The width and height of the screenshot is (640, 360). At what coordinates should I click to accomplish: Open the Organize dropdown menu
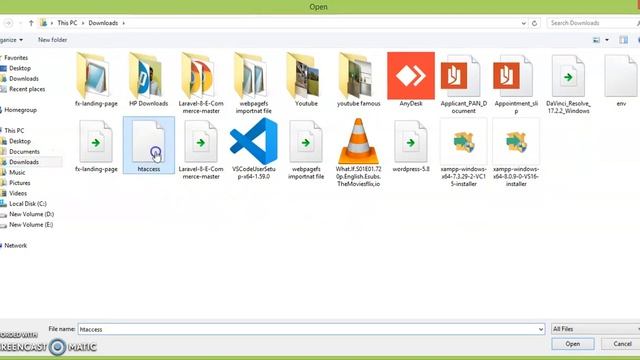pyautogui.click(x=11, y=40)
